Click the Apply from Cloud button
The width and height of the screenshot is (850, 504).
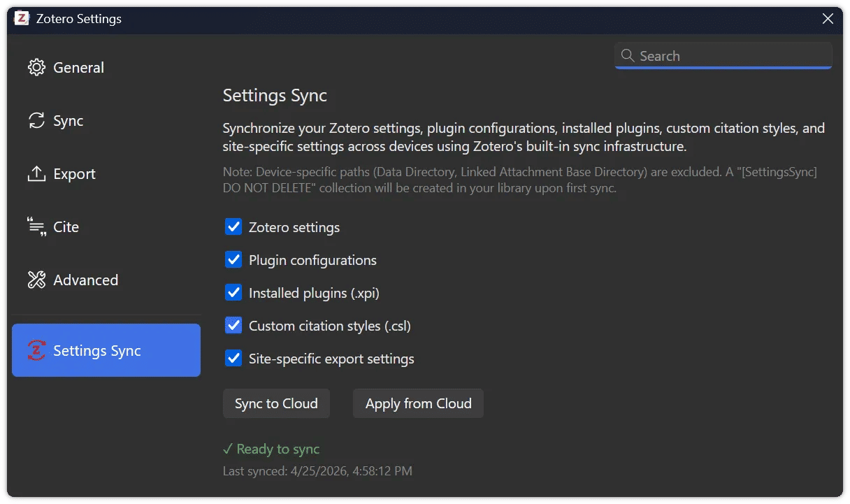pos(418,403)
